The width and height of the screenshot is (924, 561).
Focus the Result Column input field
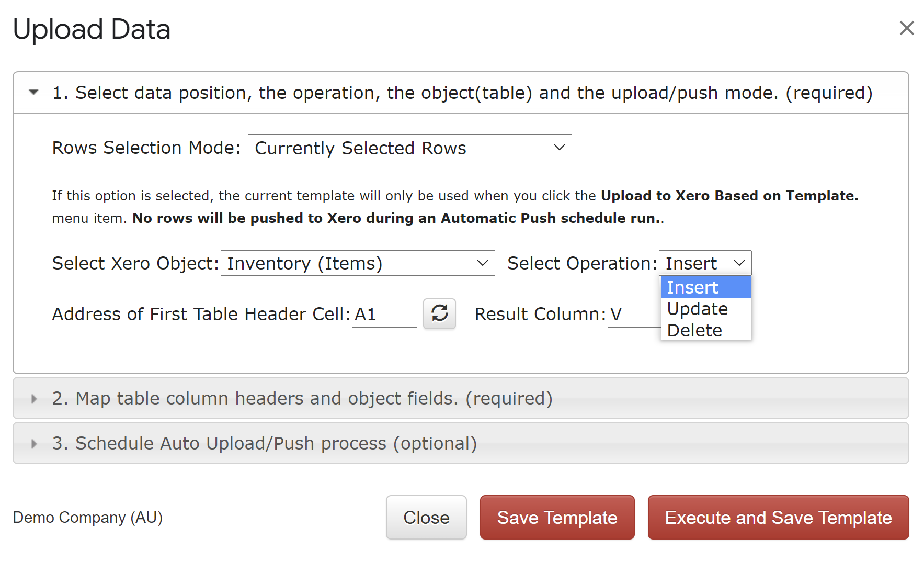pos(634,314)
